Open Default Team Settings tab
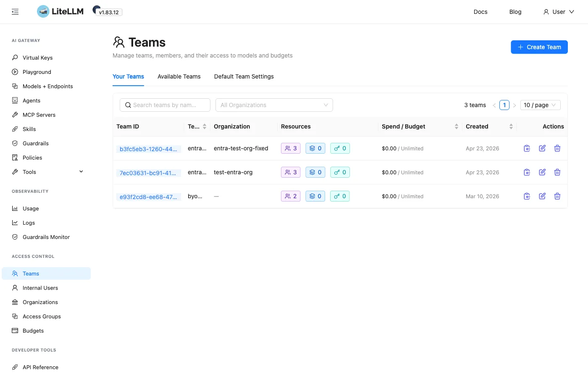 (x=244, y=76)
